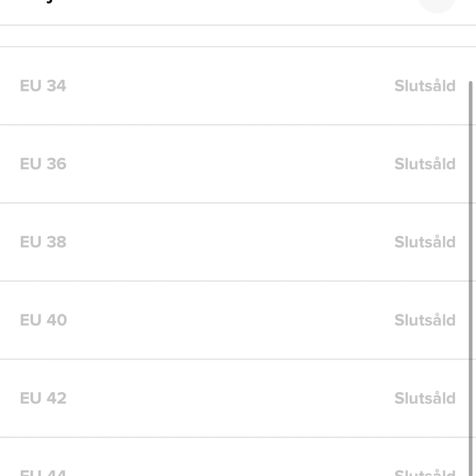476x476 pixels.
Task: Click Slutsåld status next to EU 42
Action: [425, 398]
